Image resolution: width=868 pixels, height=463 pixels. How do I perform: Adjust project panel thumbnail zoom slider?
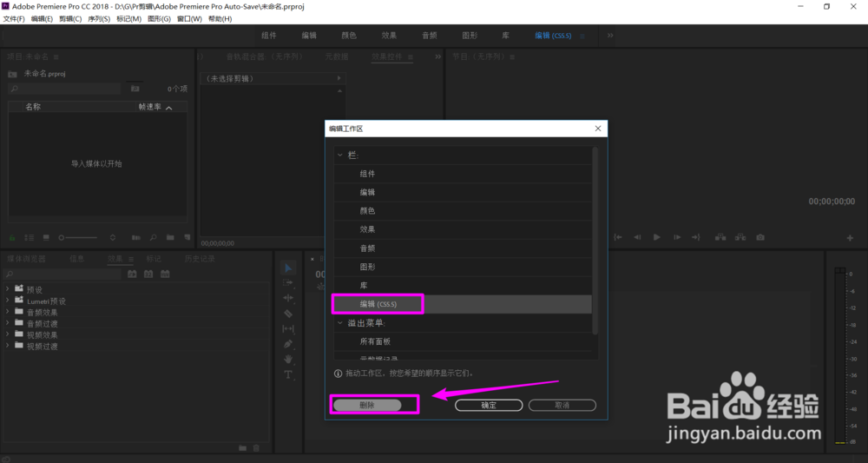point(78,238)
